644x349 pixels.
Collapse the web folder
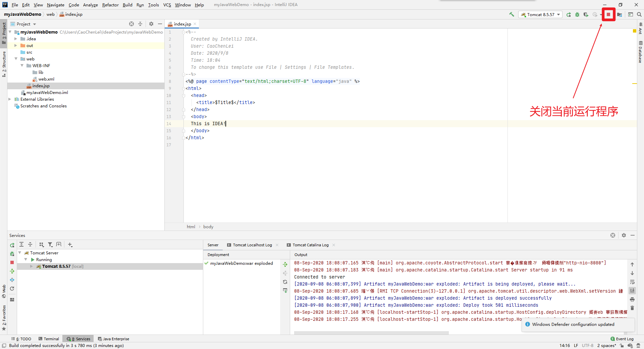16,59
